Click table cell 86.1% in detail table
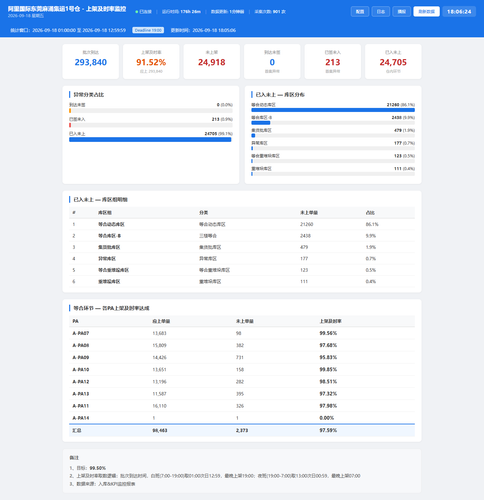Viewport: 484px width, 500px height. pos(372,224)
